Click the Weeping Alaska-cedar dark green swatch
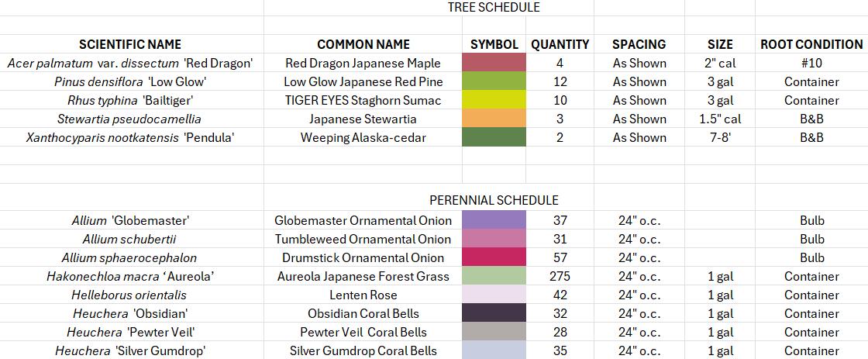868x359 pixels. pyautogui.click(x=494, y=137)
